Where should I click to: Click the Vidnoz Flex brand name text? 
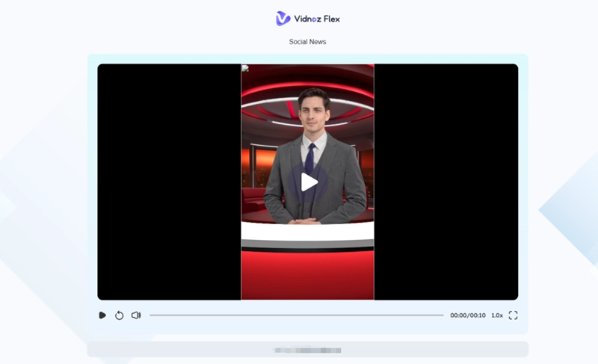318,19
